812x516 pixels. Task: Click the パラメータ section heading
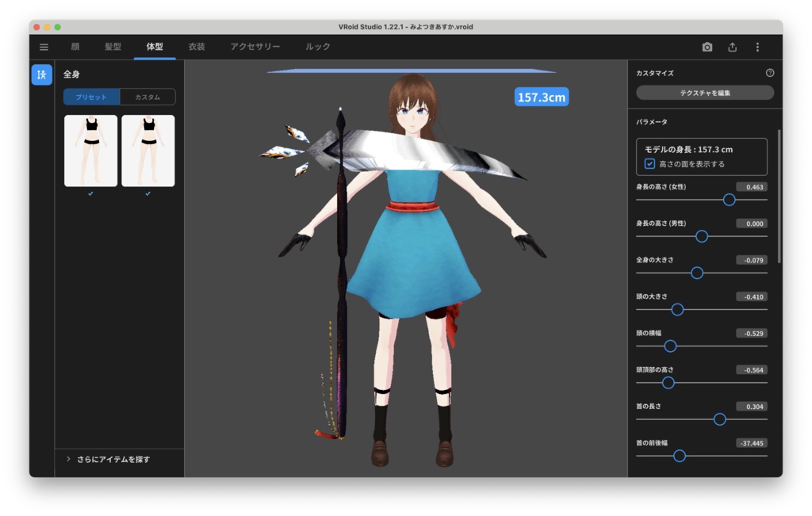tap(652, 121)
